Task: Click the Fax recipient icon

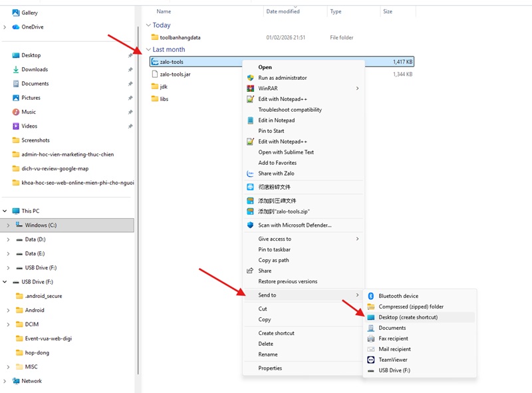Action: [x=371, y=338]
